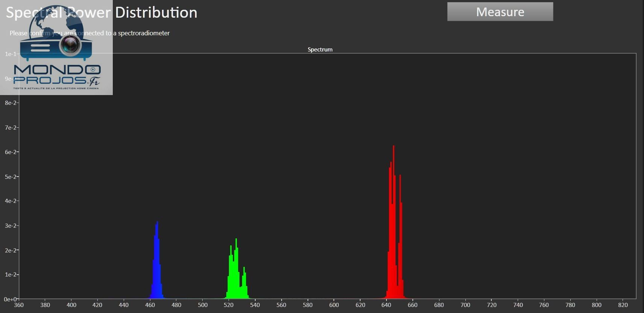644x313 pixels.
Task: Click the "6e-2" power axis label
Action: pyautogui.click(x=11, y=152)
